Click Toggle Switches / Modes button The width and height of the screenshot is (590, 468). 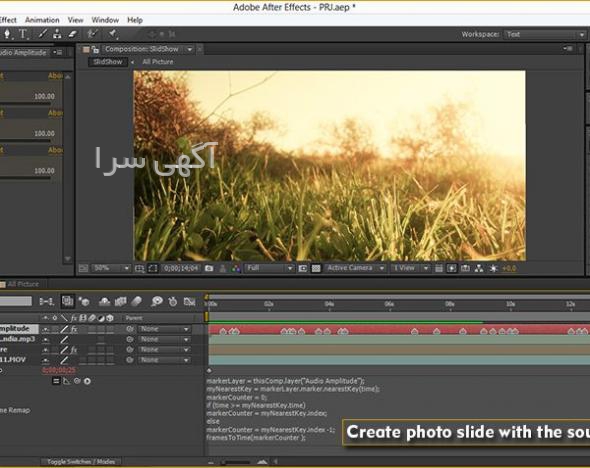coord(81,461)
